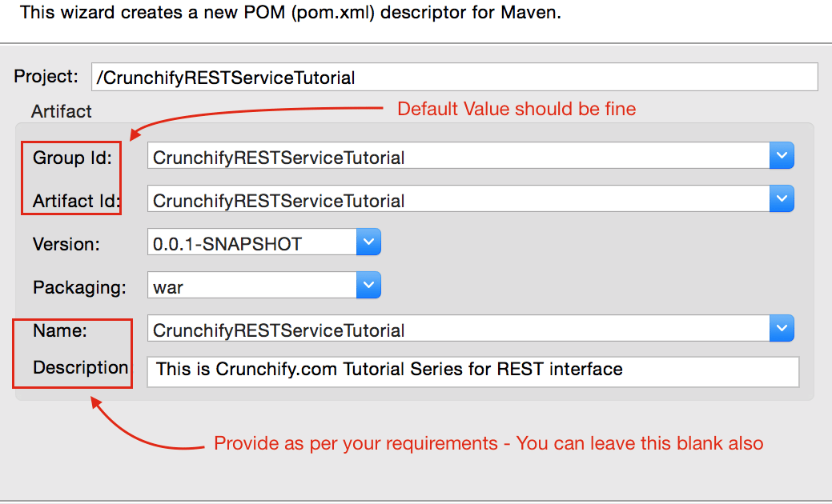This screenshot has width=832, height=504.
Task: Click the wizard description text about POM
Action: click(x=290, y=12)
